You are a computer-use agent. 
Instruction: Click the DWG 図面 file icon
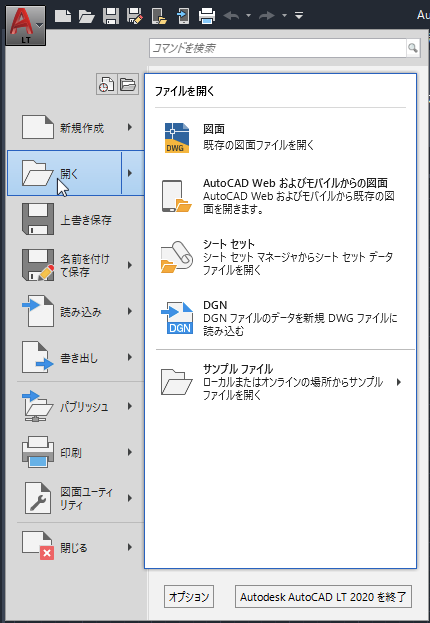[177, 137]
